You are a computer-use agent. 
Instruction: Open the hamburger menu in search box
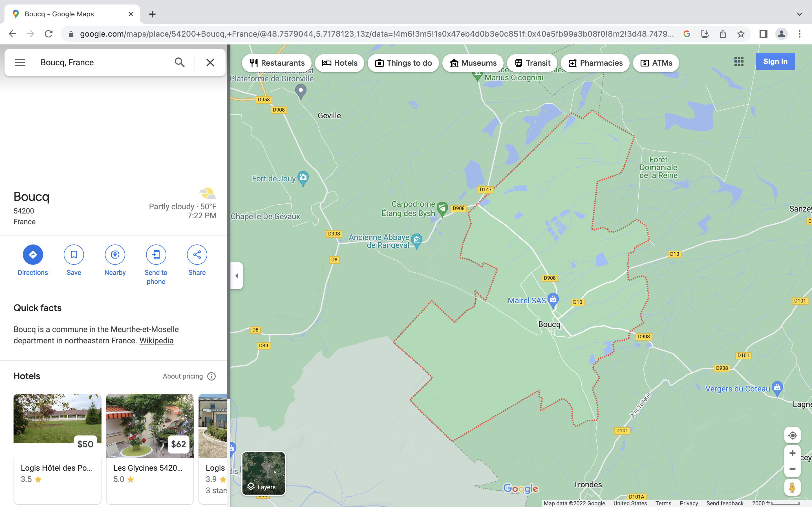[20, 62]
